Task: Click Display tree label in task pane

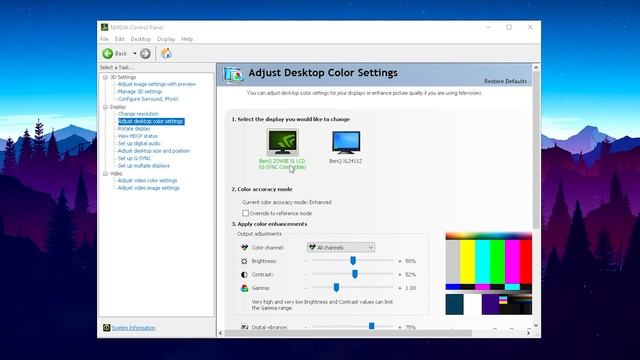Action: click(x=118, y=107)
